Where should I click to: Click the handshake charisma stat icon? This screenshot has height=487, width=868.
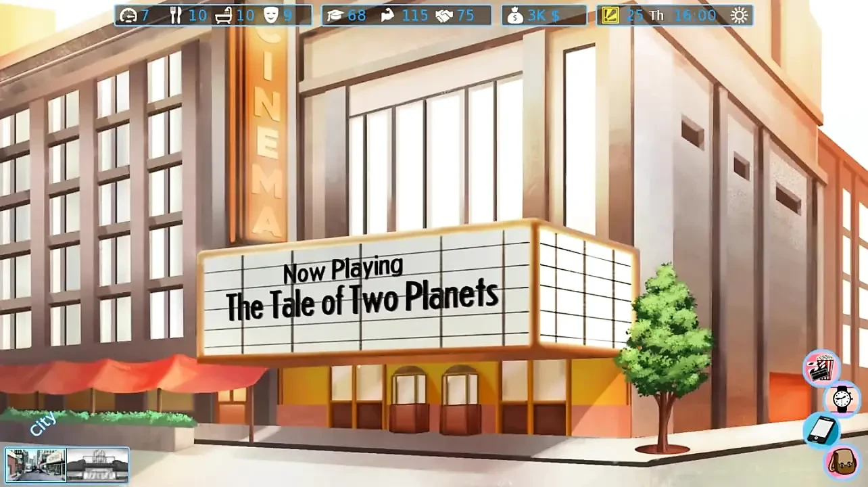point(443,16)
